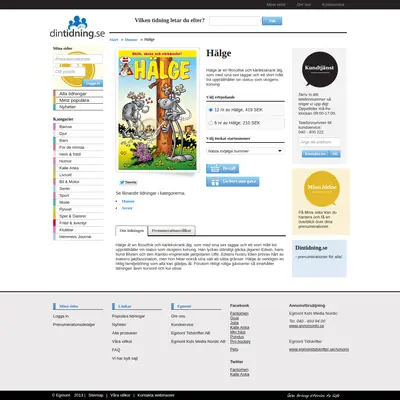The height and width of the screenshot is (400, 400).
Task: Open the dintidning.se logo home link
Action: (x=77, y=27)
